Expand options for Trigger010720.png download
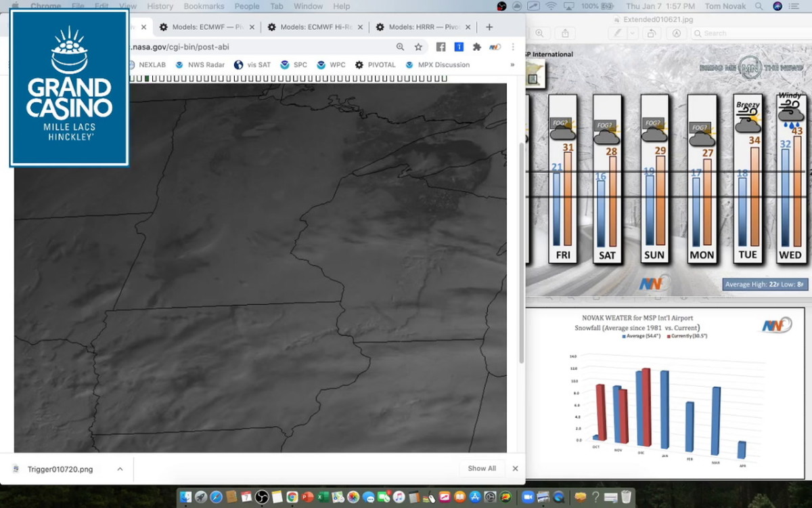This screenshot has height=508, width=812. click(x=120, y=469)
